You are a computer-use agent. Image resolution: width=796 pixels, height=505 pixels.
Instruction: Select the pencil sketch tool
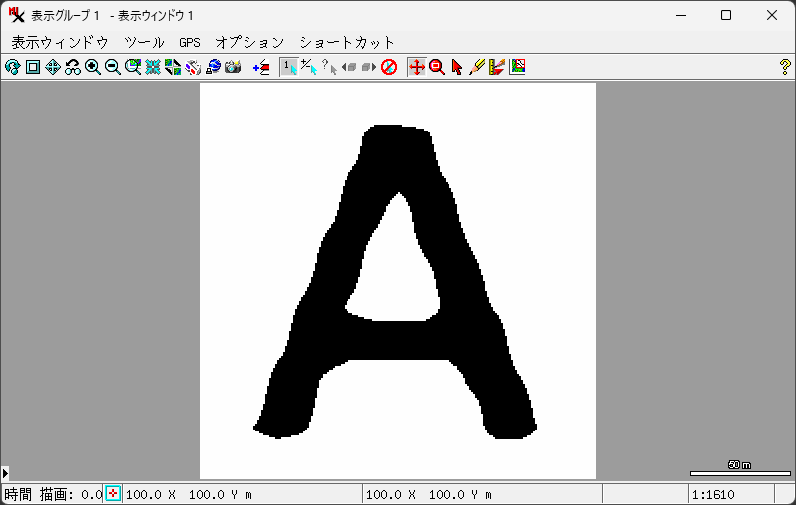tap(477, 67)
